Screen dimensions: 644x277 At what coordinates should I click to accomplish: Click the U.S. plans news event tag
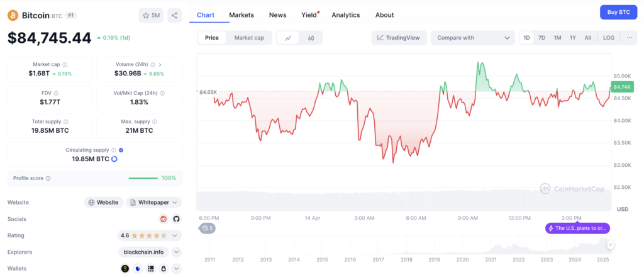577,228
